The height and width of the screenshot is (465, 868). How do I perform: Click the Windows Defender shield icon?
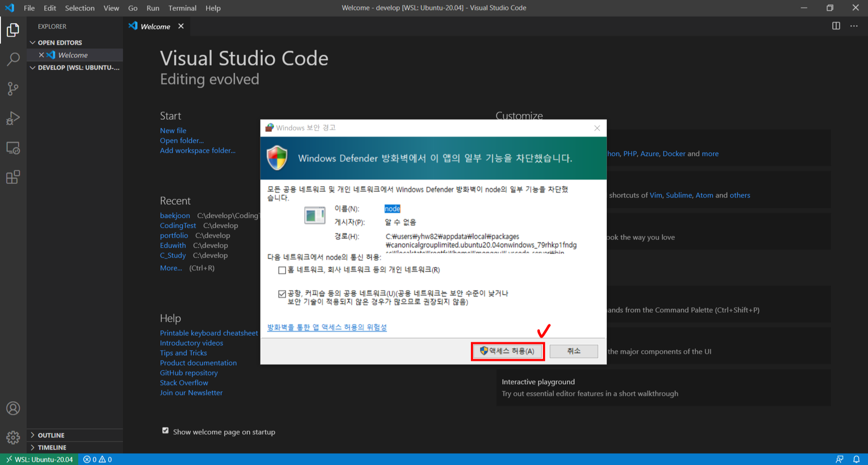[277, 158]
